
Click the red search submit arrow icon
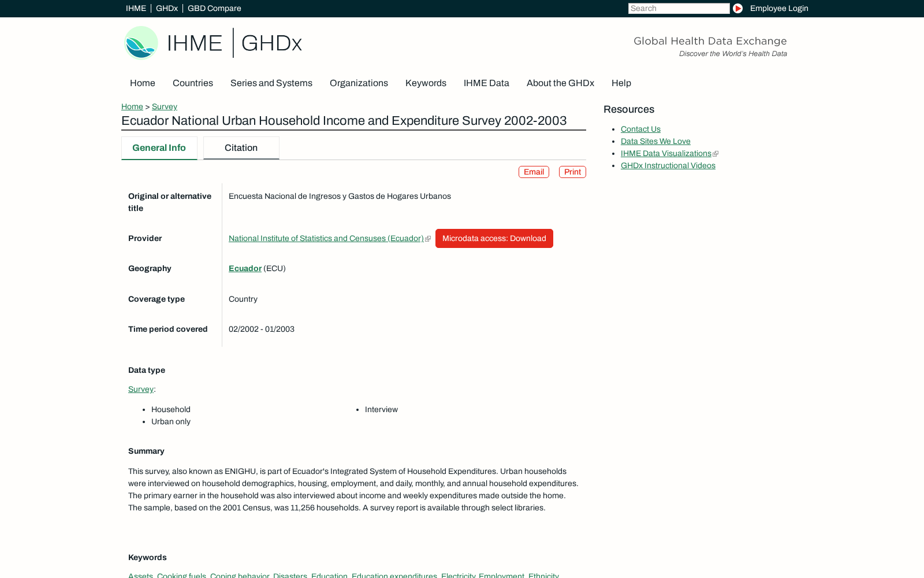click(737, 8)
